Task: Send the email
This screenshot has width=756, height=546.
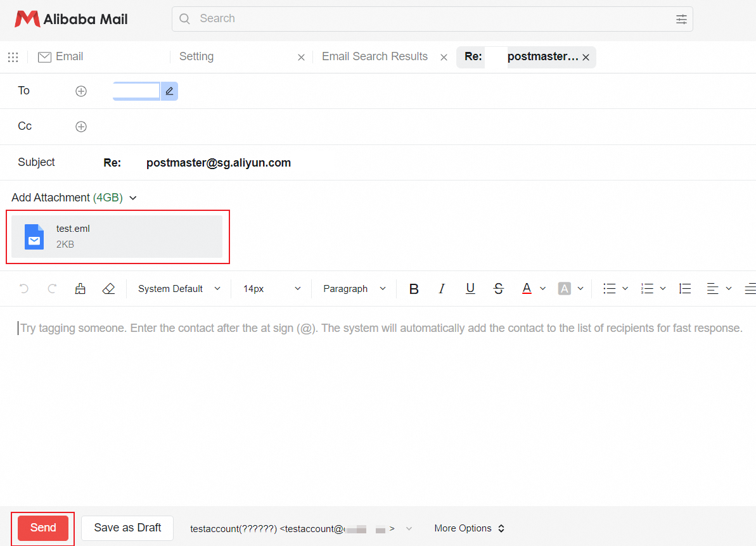Action: point(43,528)
